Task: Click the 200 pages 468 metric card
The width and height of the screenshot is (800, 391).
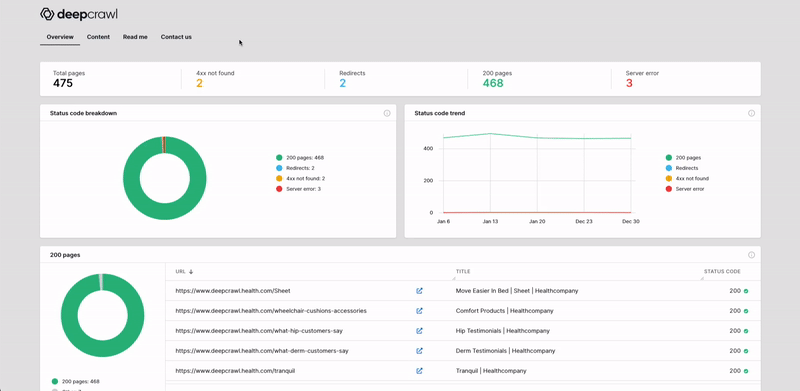Action: pyautogui.click(x=497, y=79)
